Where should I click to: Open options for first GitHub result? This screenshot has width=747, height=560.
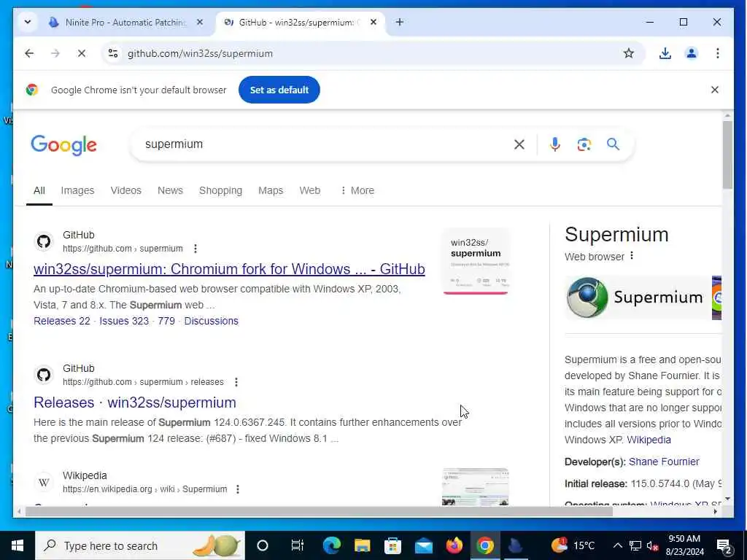coord(196,249)
